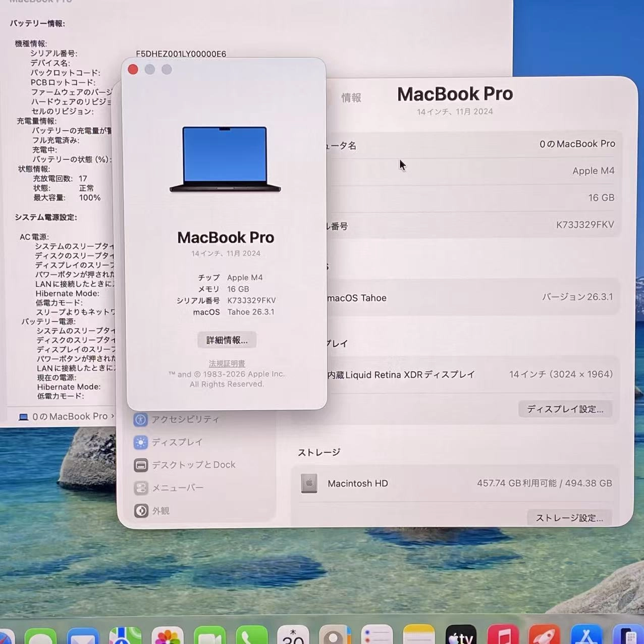Click the 現在の電源: row
This screenshot has width=644, height=644.
click(57, 378)
